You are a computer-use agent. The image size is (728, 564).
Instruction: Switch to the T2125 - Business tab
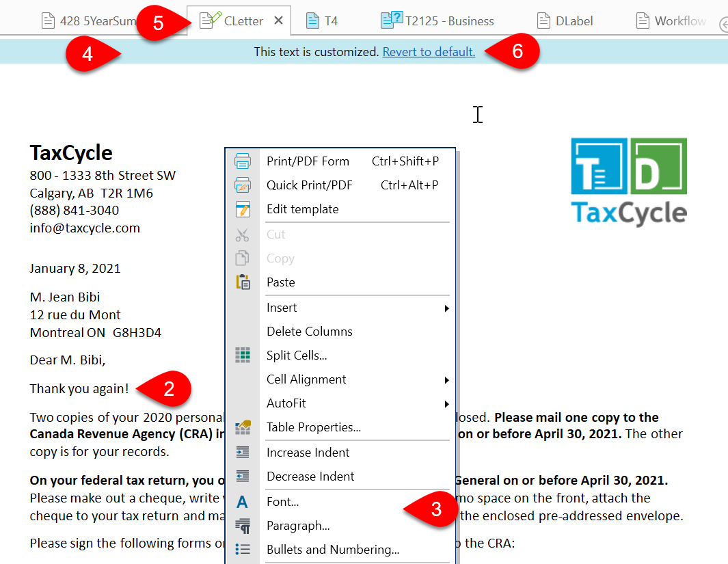[x=437, y=21]
